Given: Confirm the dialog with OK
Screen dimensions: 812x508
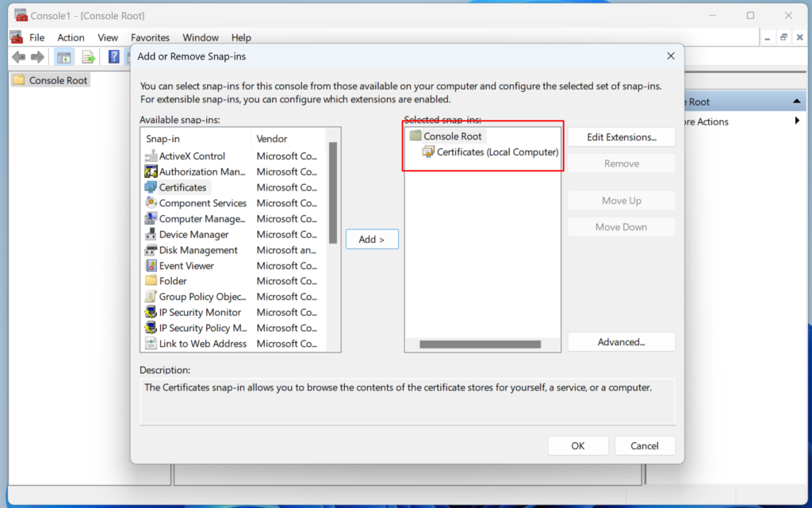Looking at the screenshot, I should pos(578,446).
